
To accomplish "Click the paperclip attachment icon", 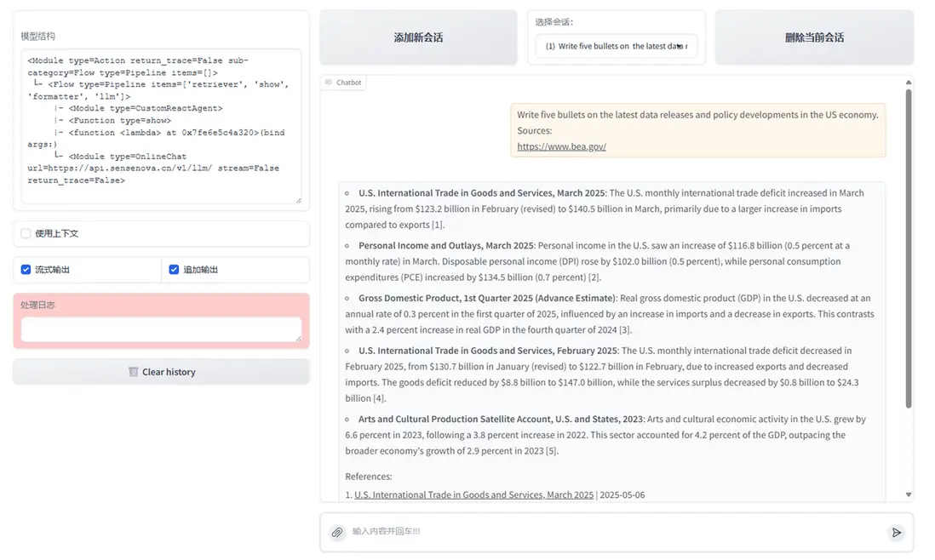I will tap(337, 532).
